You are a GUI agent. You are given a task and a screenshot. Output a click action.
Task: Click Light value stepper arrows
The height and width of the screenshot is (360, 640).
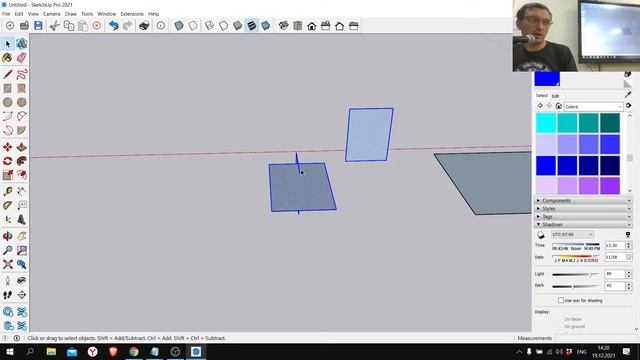coord(629,274)
